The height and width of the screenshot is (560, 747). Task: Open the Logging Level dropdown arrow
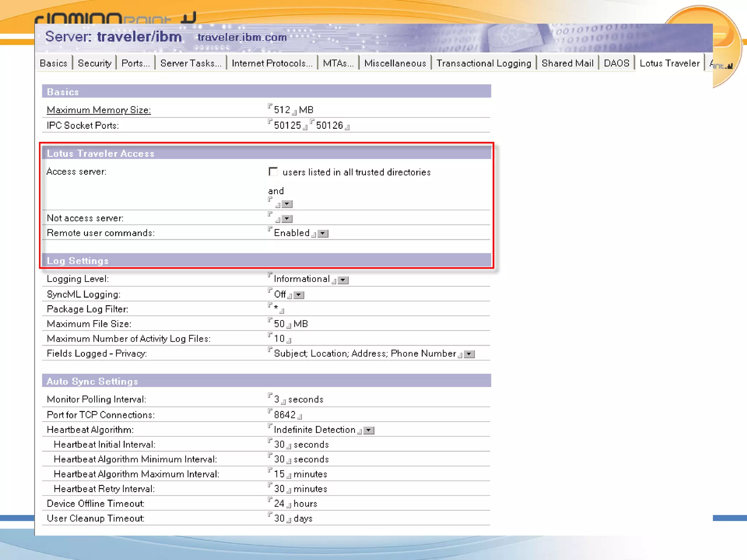tap(343, 280)
